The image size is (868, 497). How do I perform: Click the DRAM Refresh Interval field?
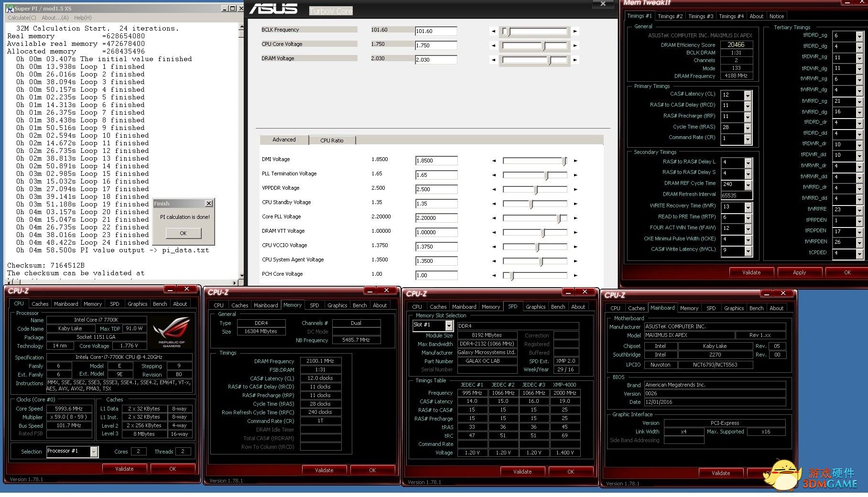tap(736, 195)
